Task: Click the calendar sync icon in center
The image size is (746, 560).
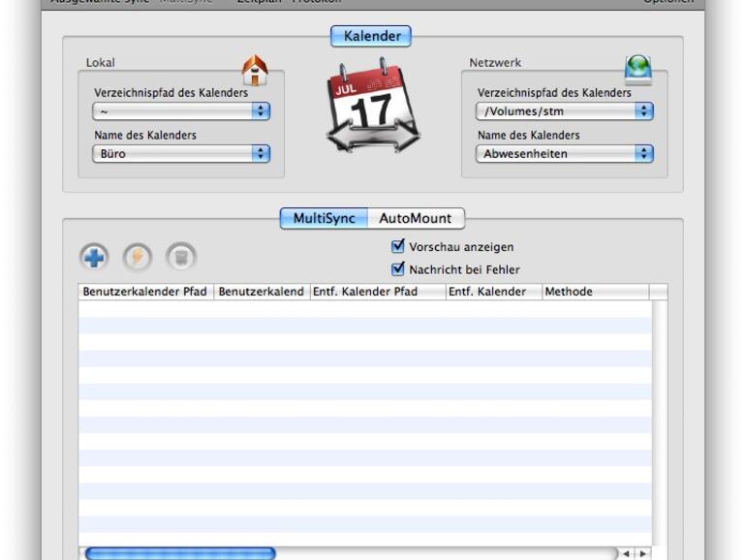Action: (x=373, y=106)
